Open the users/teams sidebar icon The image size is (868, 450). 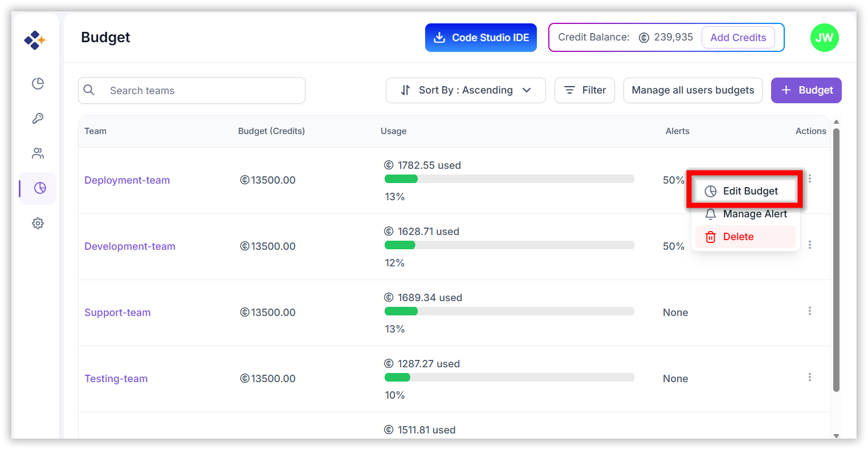coord(38,153)
